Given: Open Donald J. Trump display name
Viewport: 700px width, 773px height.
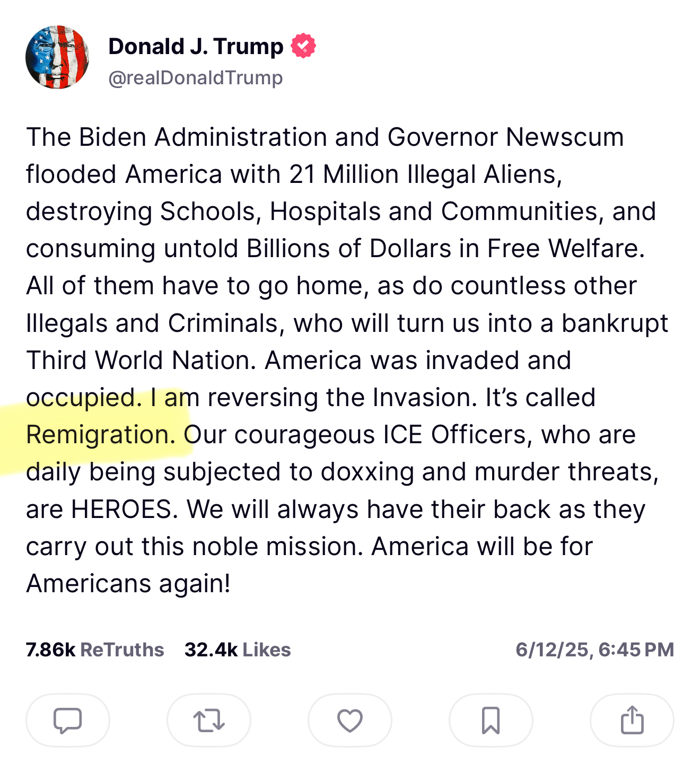Looking at the screenshot, I should pyautogui.click(x=196, y=47).
